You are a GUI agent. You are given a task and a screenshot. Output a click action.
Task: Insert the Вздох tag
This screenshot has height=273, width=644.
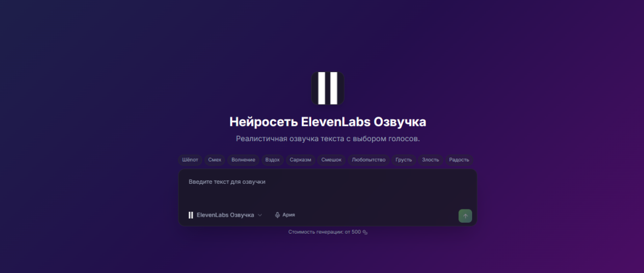tap(272, 160)
